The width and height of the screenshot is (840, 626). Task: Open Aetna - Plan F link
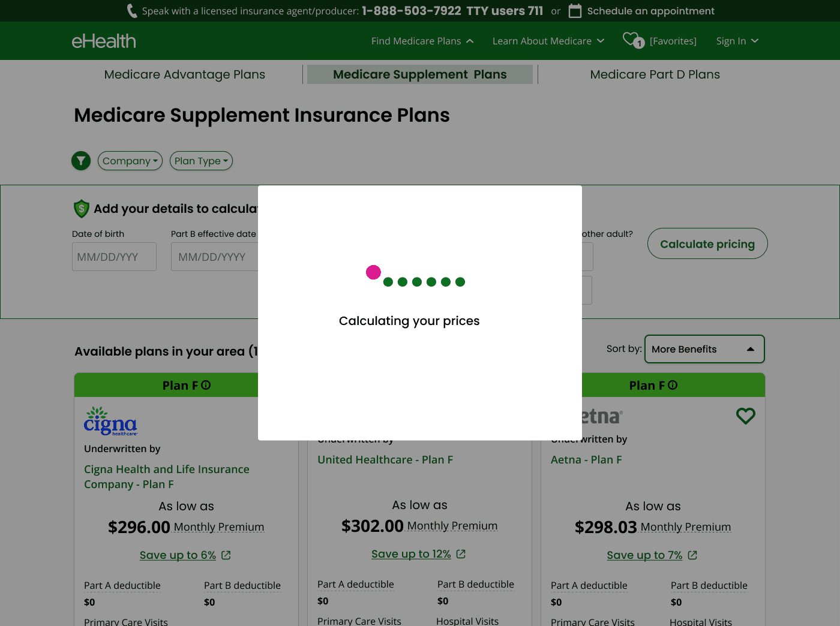586,460
